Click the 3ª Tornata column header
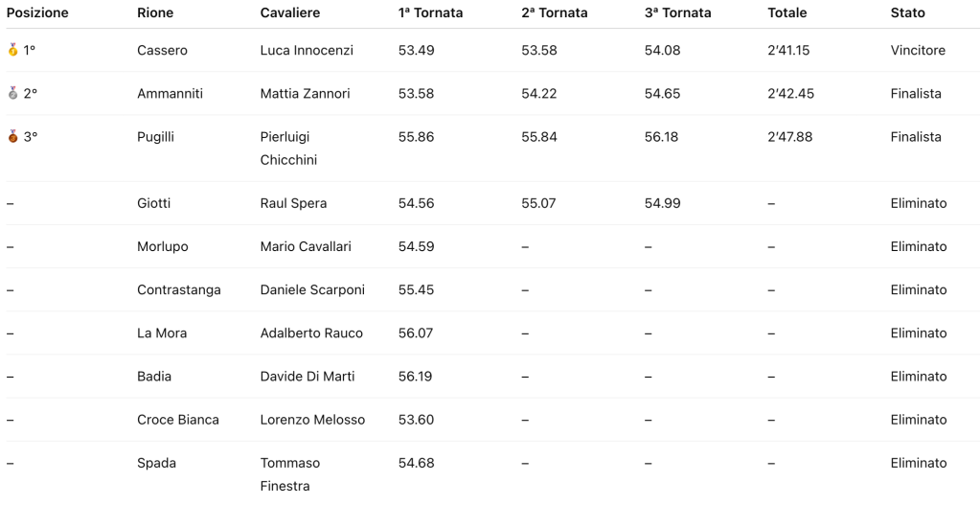The width and height of the screenshot is (980, 505). pos(678,13)
